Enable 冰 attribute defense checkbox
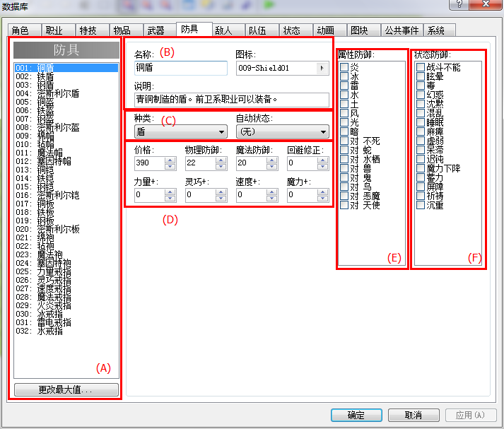The height and width of the screenshot is (429, 504). click(x=344, y=76)
